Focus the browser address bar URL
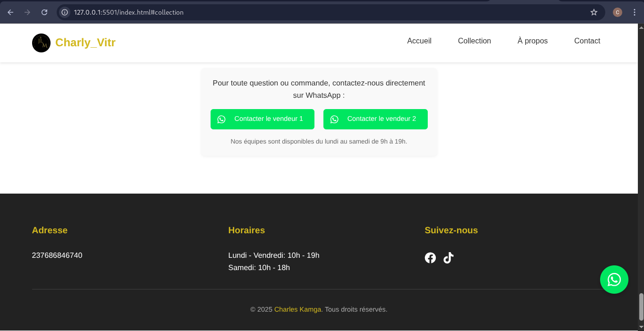 pyautogui.click(x=283, y=12)
